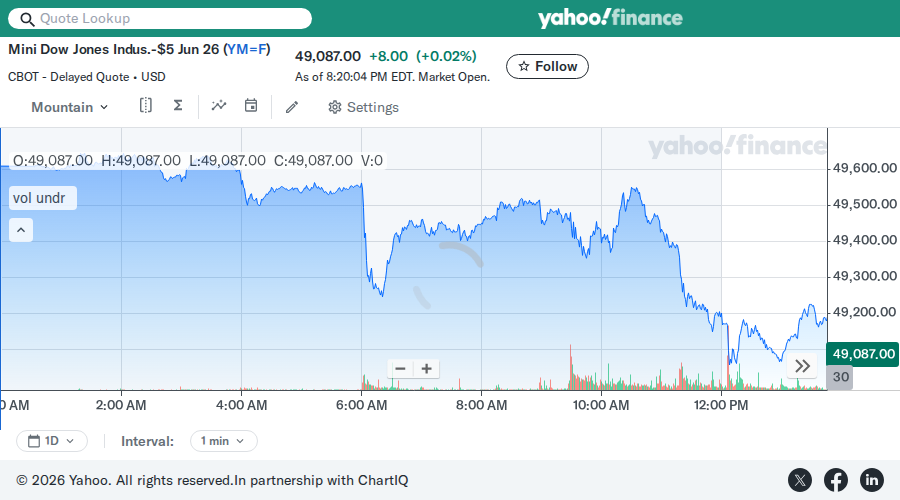Activate the pencil draw tool
This screenshot has width=900, height=500.
point(292,107)
